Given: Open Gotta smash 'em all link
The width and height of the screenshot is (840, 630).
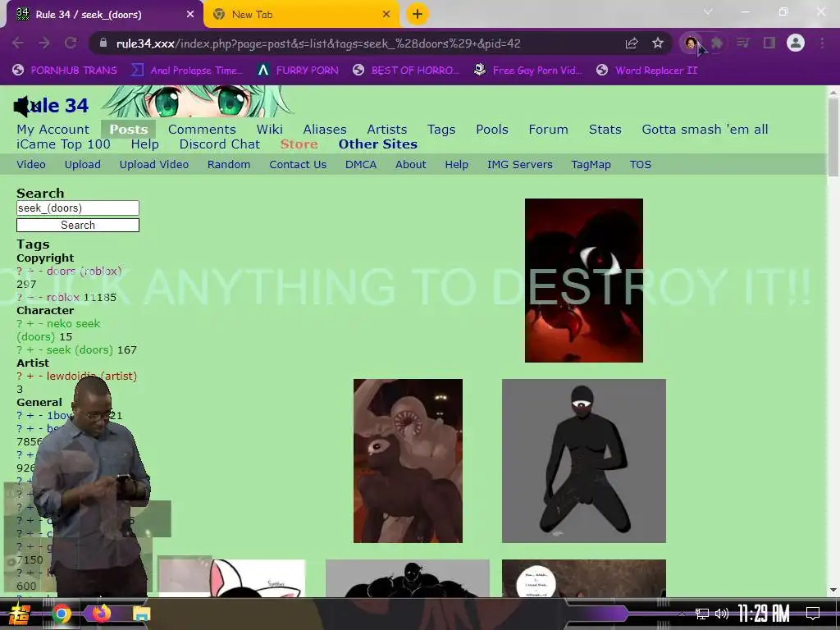Looking at the screenshot, I should coord(705,129).
